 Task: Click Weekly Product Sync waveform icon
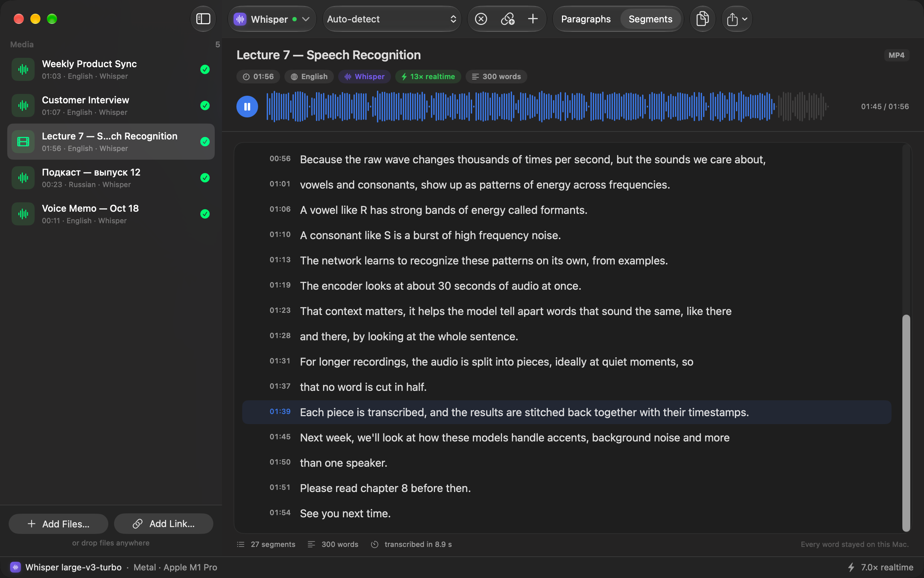pos(23,69)
